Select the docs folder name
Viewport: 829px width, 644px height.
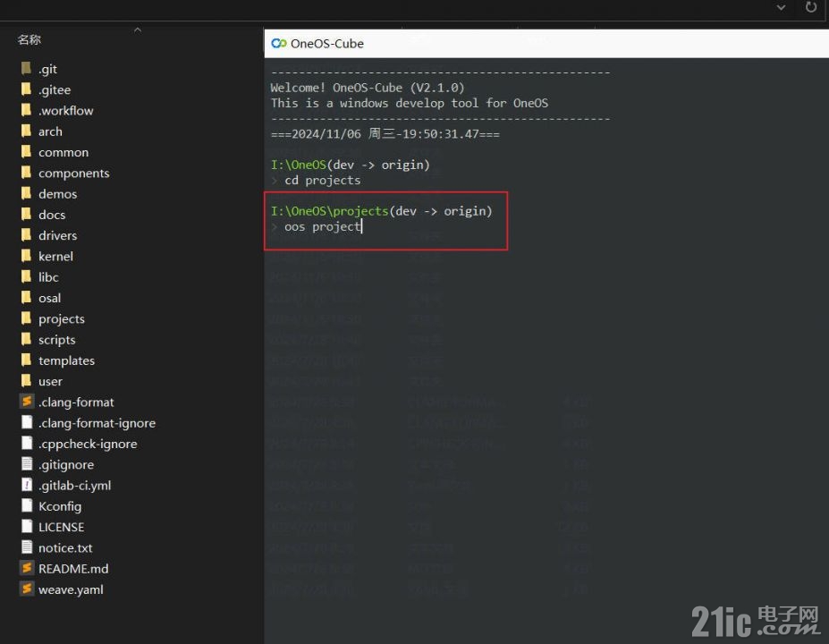(x=52, y=215)
